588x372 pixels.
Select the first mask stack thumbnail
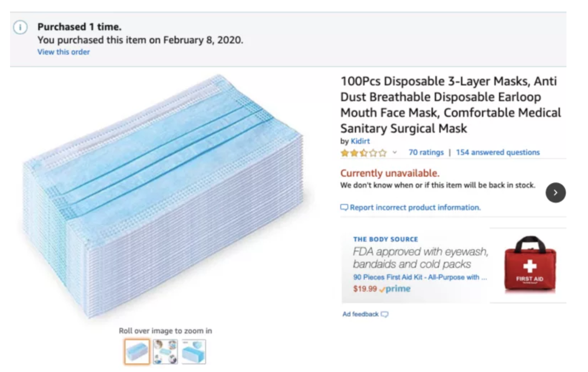coord(137,352)
